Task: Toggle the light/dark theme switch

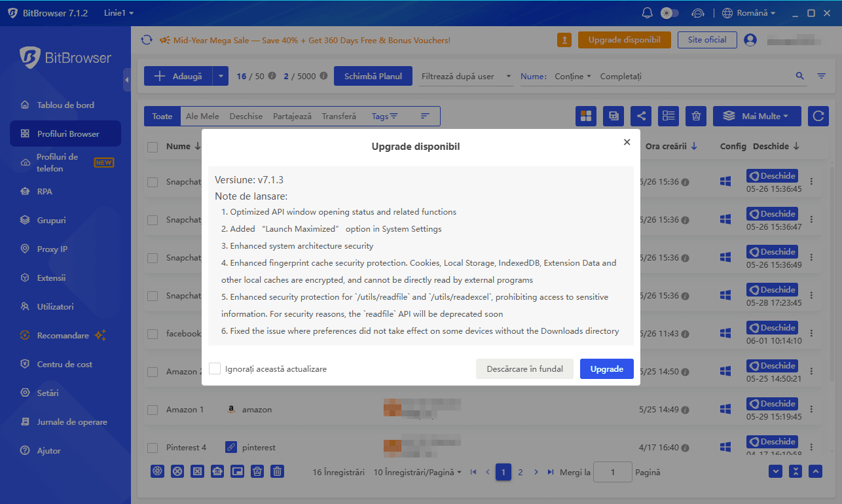Action: (x=670, y=13)
